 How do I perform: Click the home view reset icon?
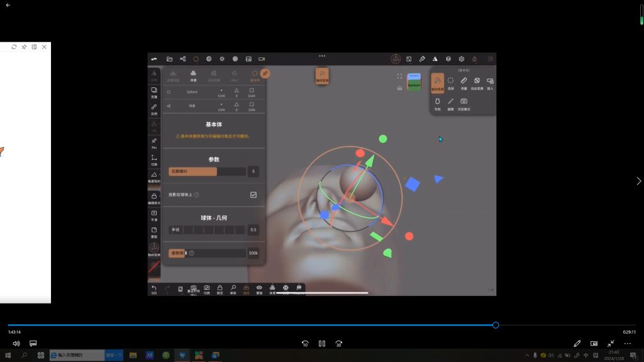[x=399, y=88]
